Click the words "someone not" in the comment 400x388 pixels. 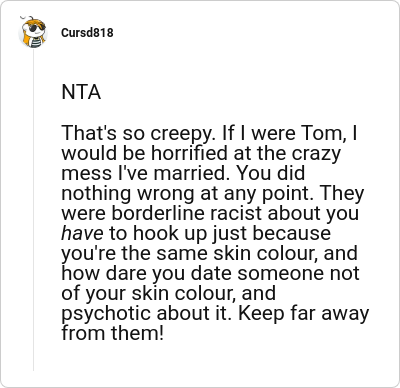point(298,273)
